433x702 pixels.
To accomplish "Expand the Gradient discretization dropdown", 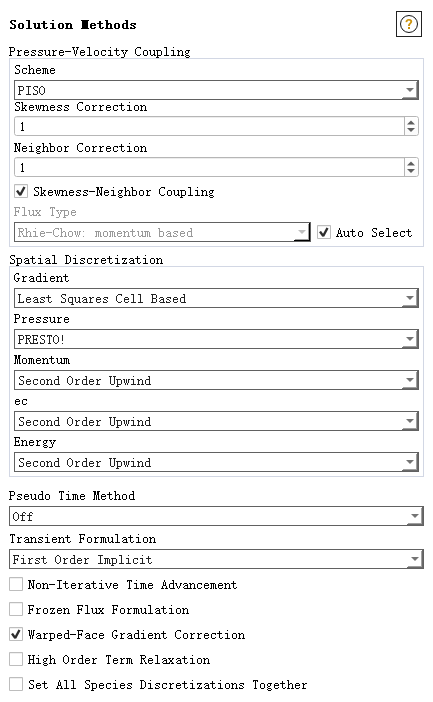I will (216, 298).
